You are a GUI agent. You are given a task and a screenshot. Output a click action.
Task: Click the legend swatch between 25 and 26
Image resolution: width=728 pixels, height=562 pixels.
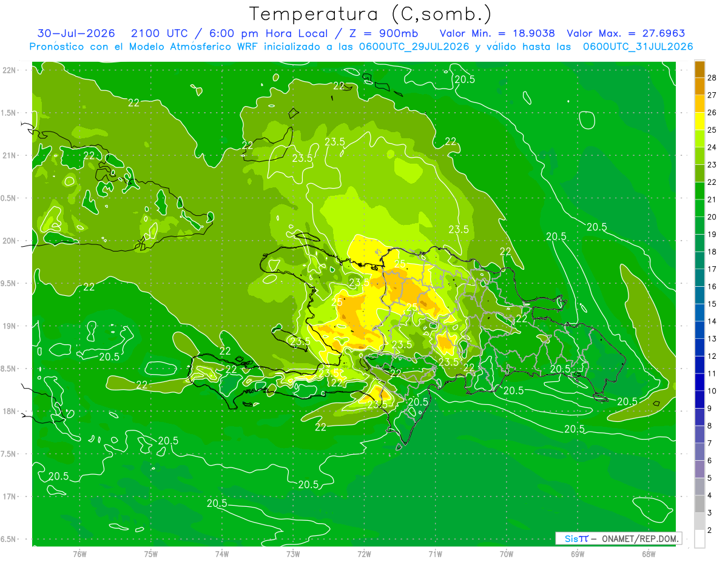point(699,121)
